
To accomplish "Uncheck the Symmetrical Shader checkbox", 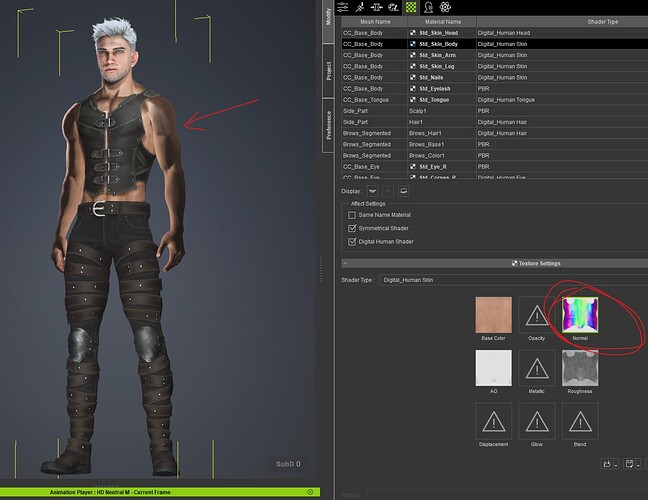I will [351, 228].
